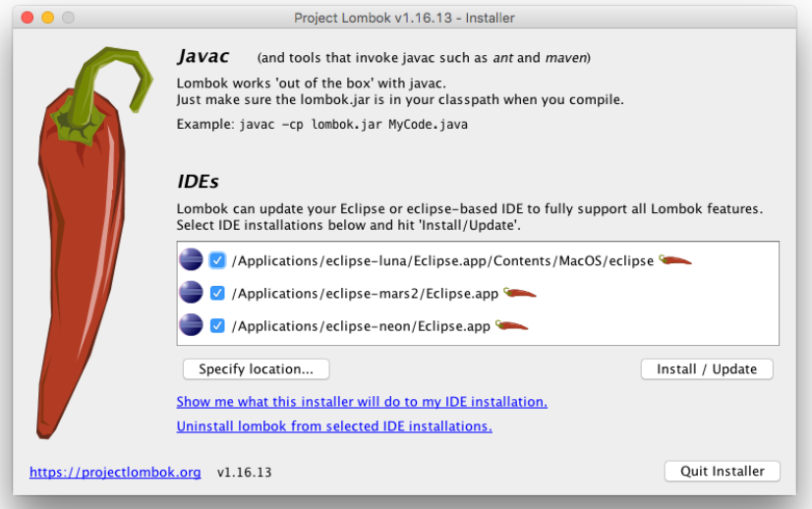Click the large red chili pepper logo
The height and width of the screenshot is (509, 812).
[x=89, y=243]
